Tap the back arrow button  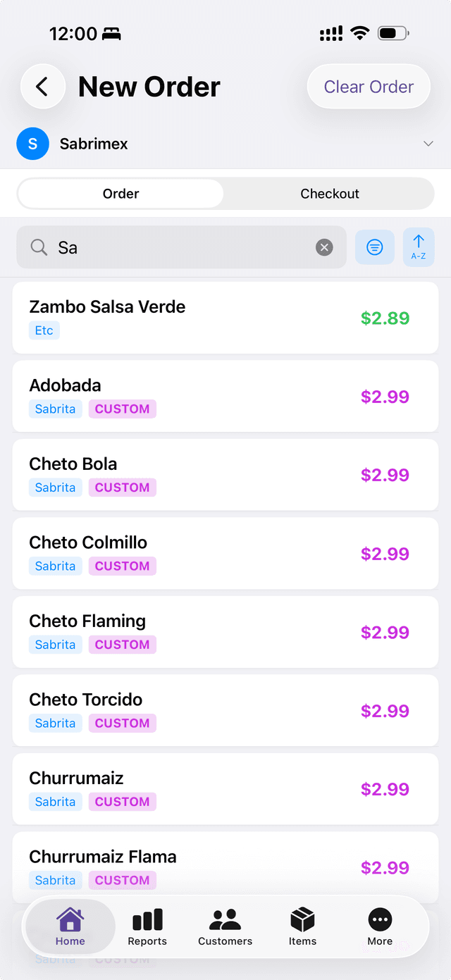(43, 87)
